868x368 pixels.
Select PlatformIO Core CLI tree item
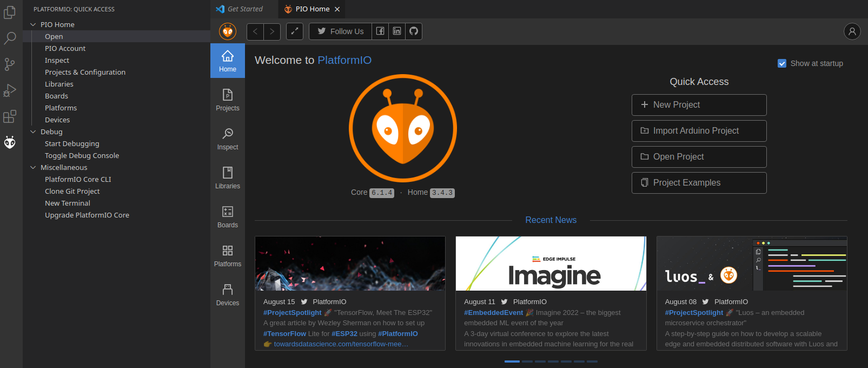[x=116, y=179]
